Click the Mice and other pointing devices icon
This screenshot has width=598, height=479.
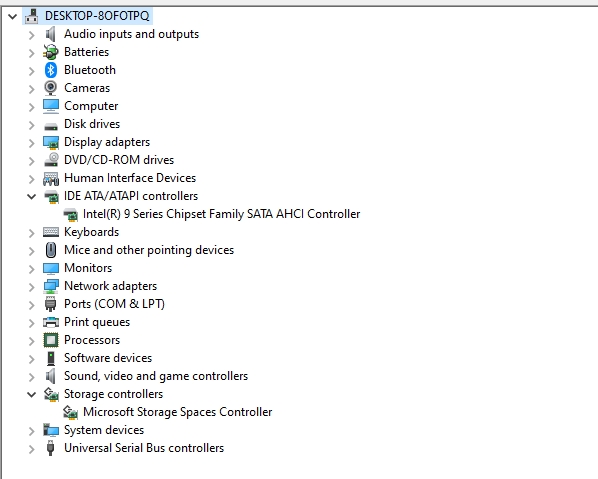[x=51, y=250]
